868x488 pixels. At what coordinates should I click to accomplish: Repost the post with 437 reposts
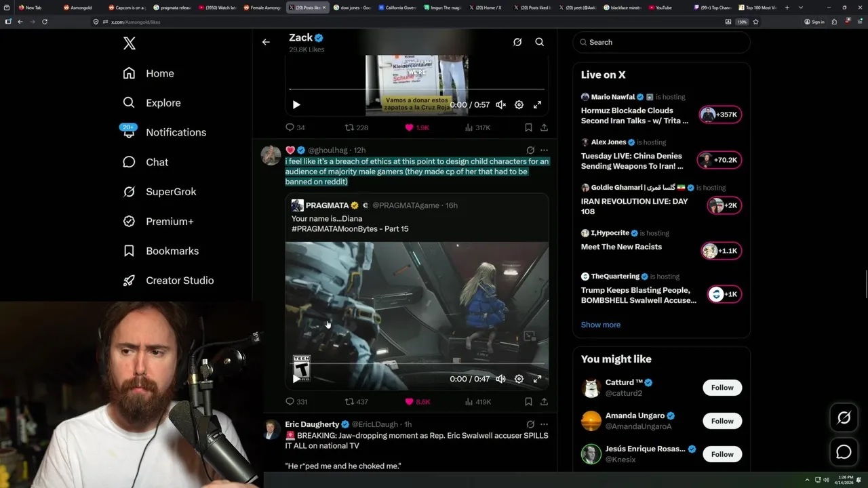(357, 402)
